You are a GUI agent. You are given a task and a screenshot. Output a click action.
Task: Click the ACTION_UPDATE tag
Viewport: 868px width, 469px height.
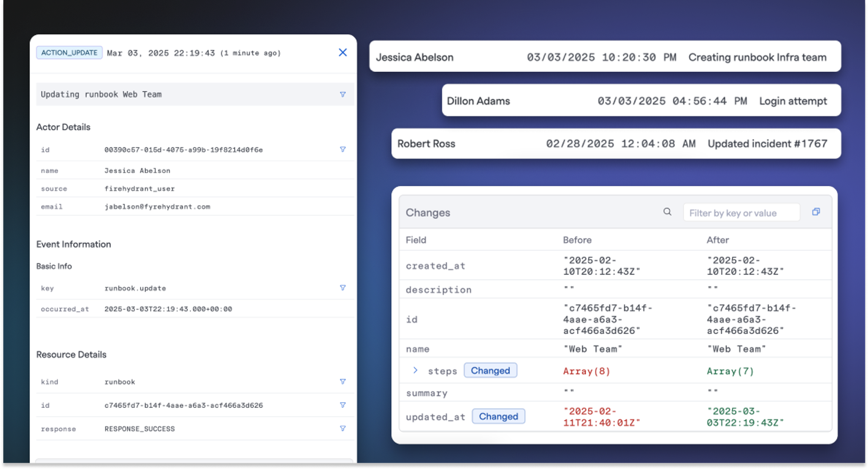point(69,53)
